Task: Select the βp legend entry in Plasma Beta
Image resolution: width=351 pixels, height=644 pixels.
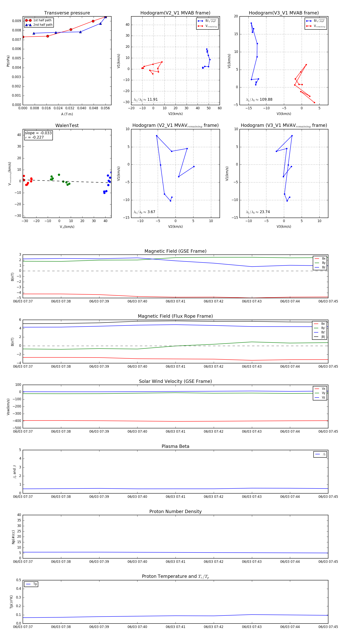Action: [x=321, y=454]
